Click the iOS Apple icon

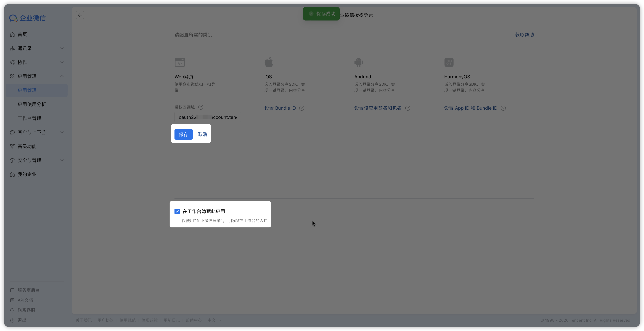click(269, 62)
